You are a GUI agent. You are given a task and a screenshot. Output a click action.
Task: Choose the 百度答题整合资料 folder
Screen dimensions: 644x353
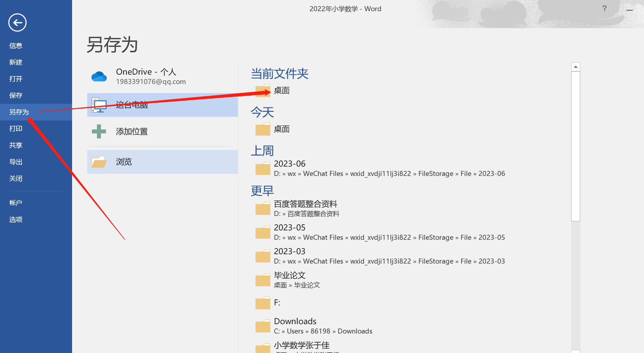click(306, 204)
